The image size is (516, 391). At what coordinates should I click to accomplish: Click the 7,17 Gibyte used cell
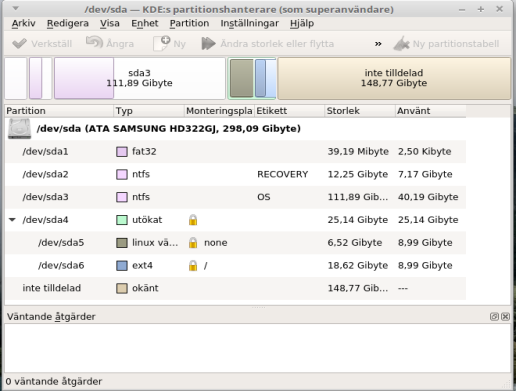(x=425, y=174)
